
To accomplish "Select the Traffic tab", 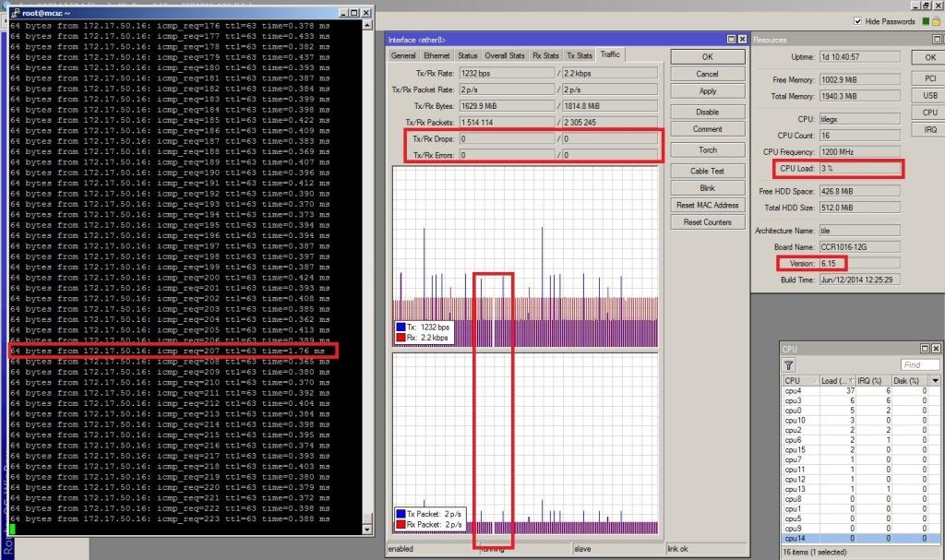I will 610,54.
